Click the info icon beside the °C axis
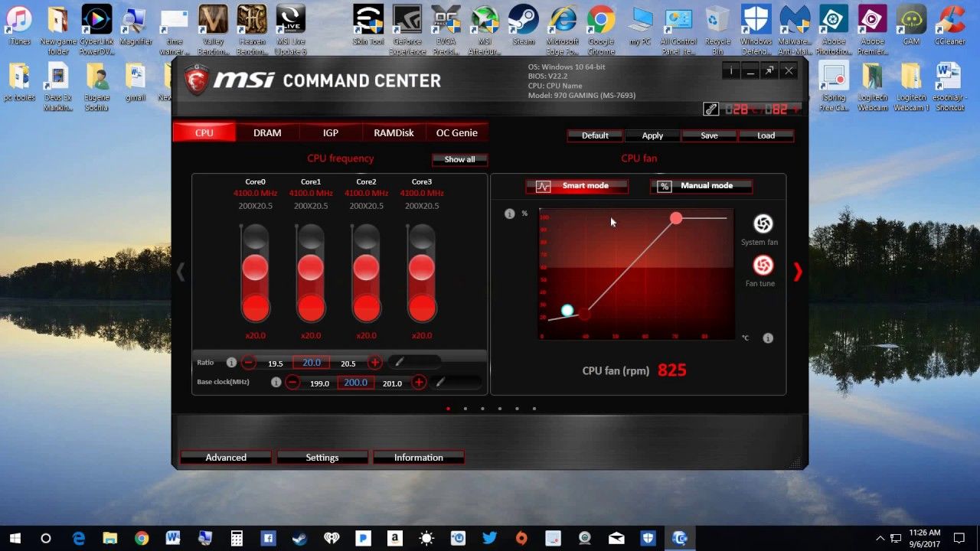Viewport: 980px width, 551px height. 768,337
